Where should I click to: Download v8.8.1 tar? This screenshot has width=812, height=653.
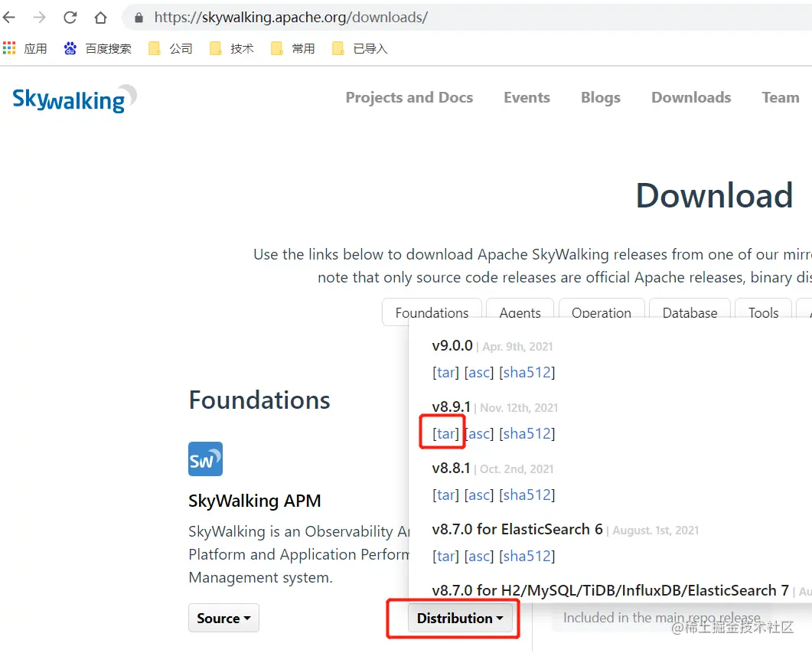pos(445,495)
